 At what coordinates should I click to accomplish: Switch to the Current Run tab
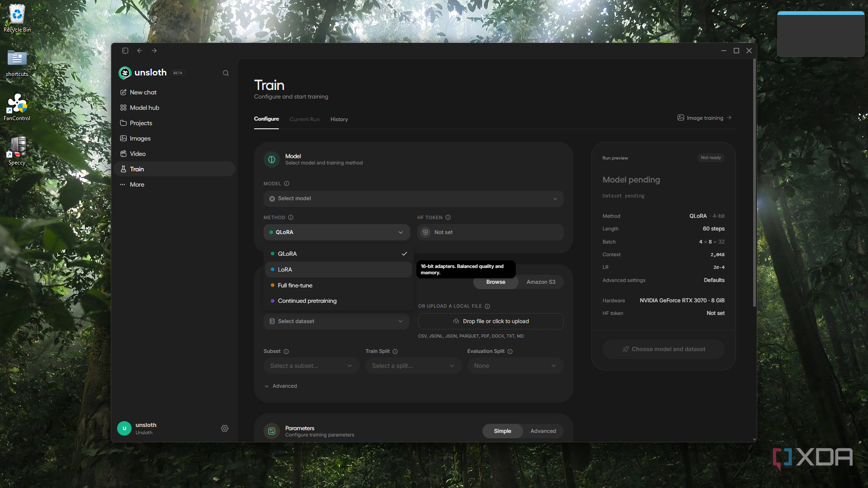305,119
